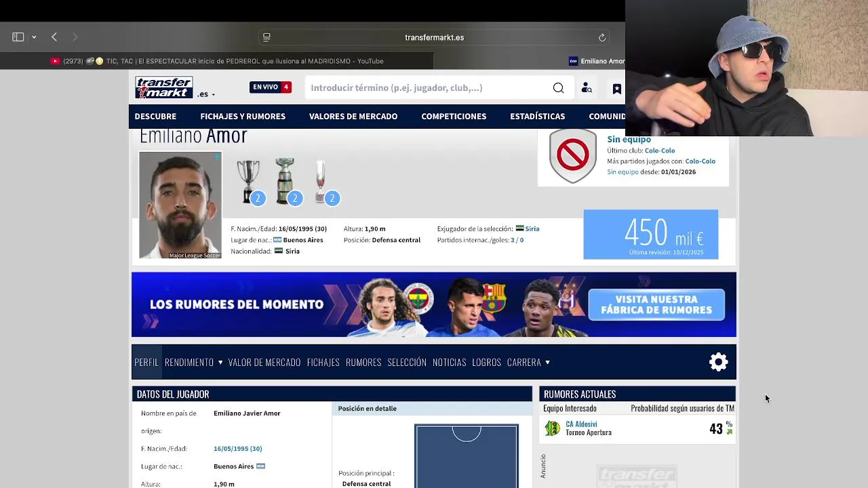Click the first trophy cup icon
This screenshot has height=488, width=868.
pyautogui.click(x=248, y=181)
